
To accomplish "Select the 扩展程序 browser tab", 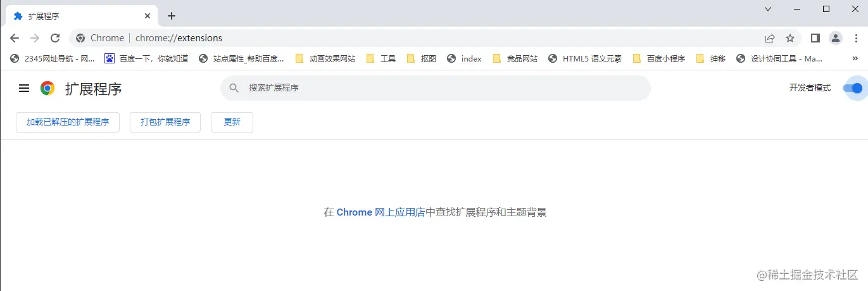I will 81,16.
